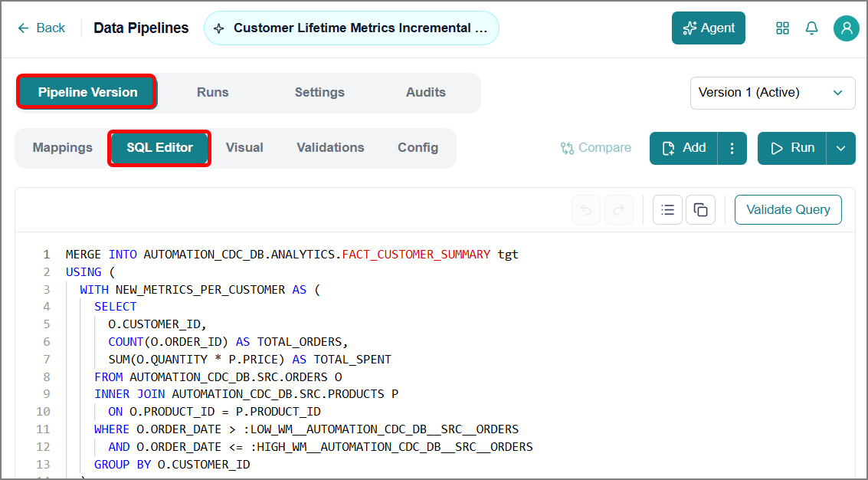868x480 pixels.
Task: Click the undo arrow in the editor toolbar
Action: tap(586, 209)
